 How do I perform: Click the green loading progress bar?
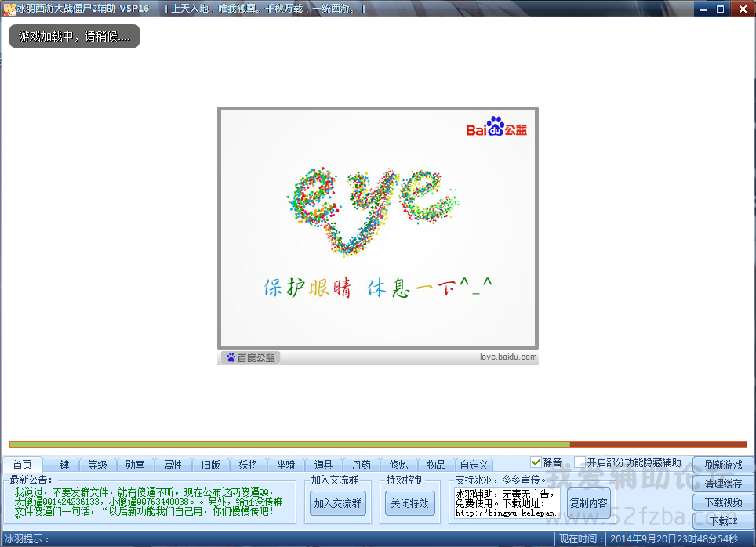378,444
